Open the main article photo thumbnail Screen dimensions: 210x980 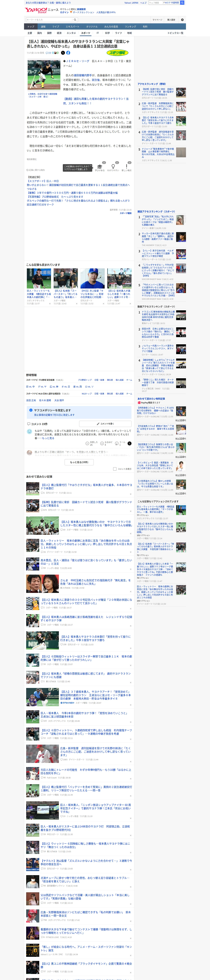44,75
